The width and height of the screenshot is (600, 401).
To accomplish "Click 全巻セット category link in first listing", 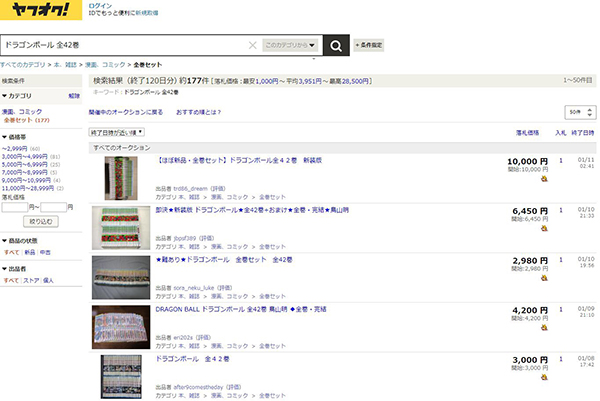I will click(x=272, y=197).
